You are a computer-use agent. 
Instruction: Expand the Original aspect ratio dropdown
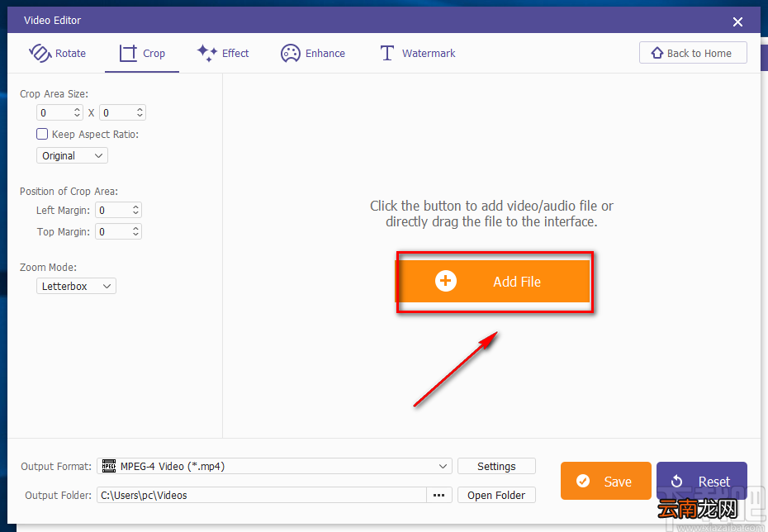(x=72, y=156)
